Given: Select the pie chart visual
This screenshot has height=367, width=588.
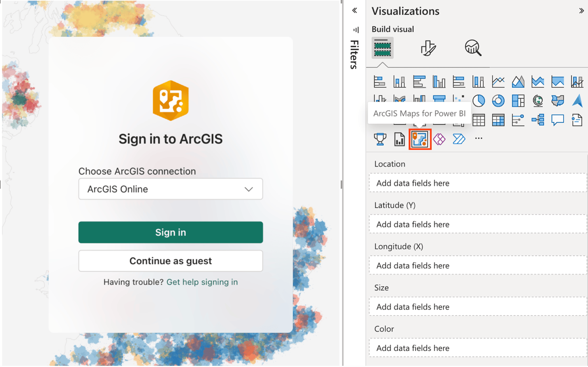Looking at the screenshot, I should point(479,101).
